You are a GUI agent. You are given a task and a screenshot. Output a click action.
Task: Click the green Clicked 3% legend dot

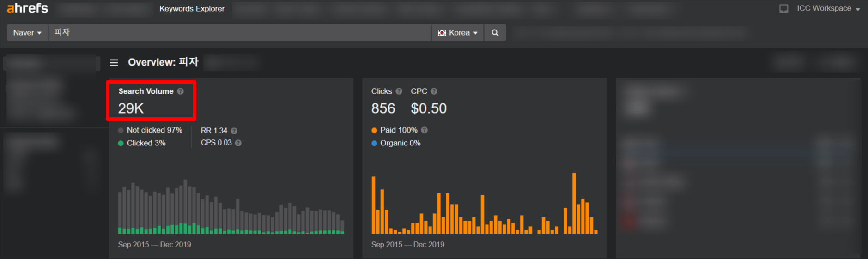(x=121, y=143)
